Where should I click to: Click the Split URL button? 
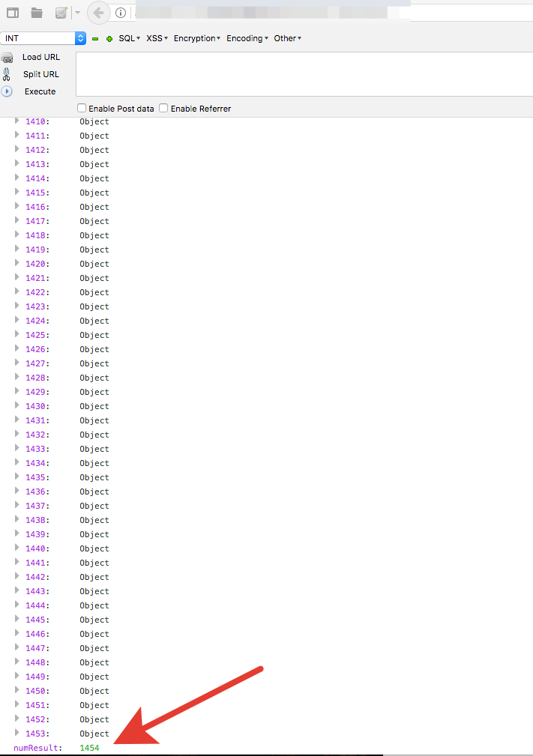pos(41,74)
